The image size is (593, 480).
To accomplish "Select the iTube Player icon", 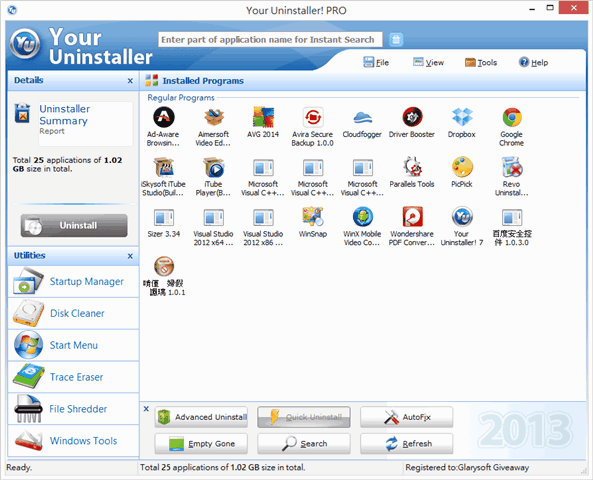I will pyautogui.click(x=214, y=167).
